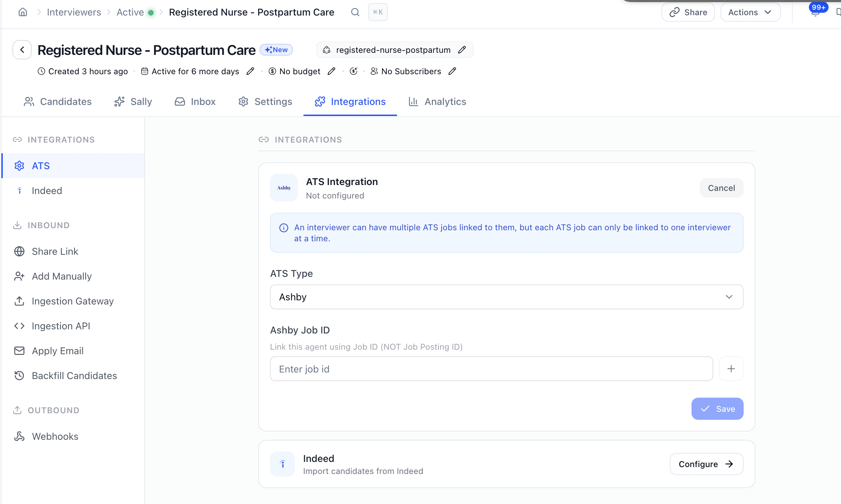Viewport: 841px width, 504px height.
Task: Select Indeed in the integrations sidebar
Action: click(x=73, y=191)
